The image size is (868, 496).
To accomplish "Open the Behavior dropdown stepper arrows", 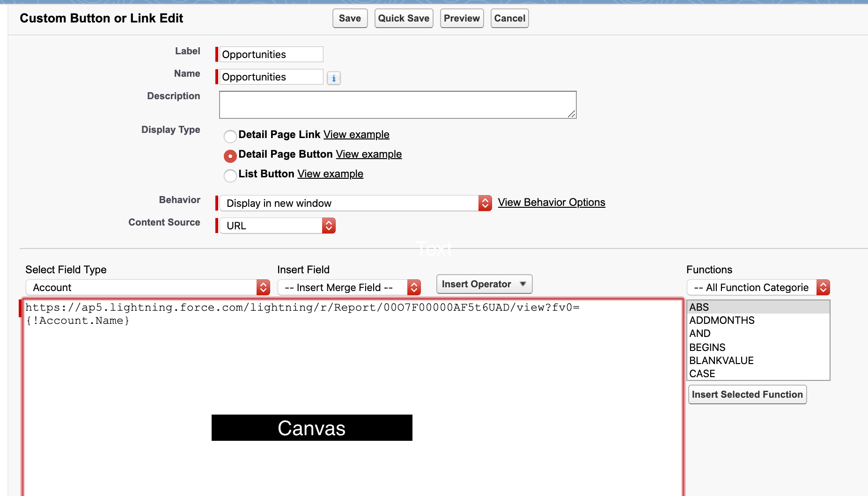I will click(485, 203).
